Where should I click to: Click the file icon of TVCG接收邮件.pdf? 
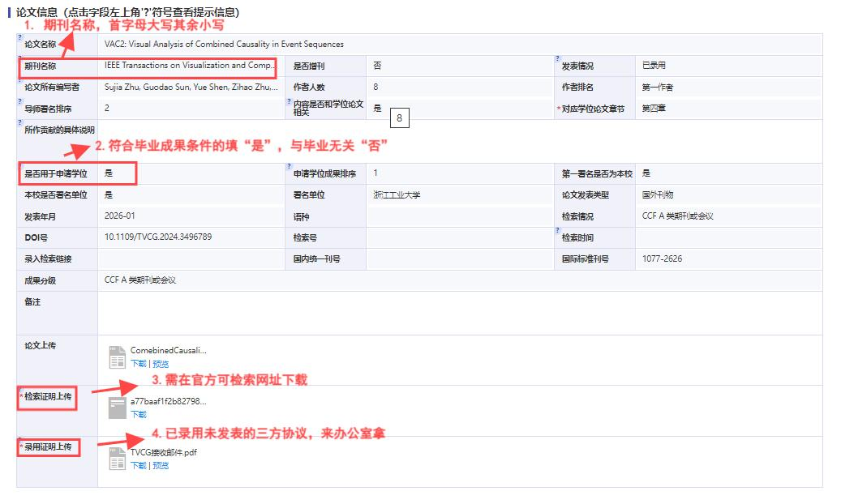click(x=117, y=458)
